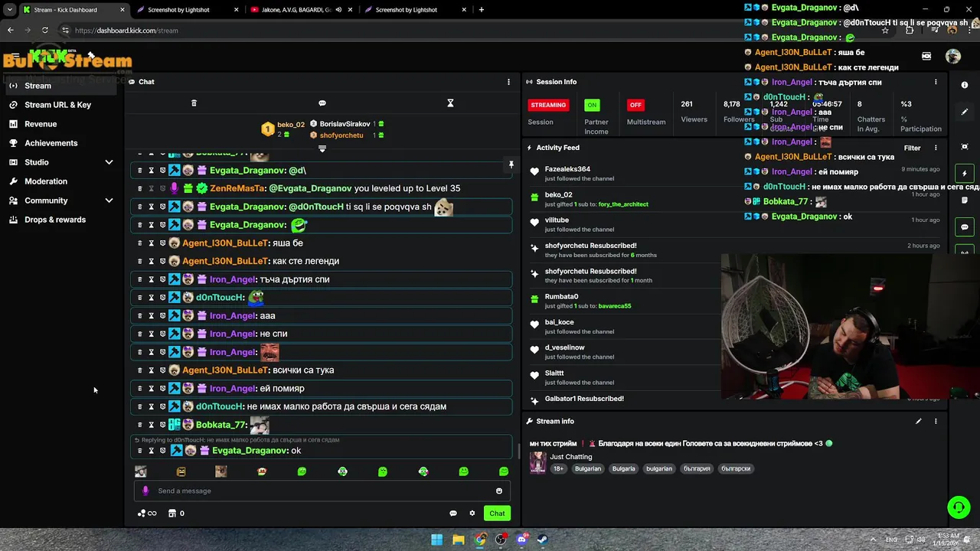Click the capture-frame icon in right sidebar
The height and width of the screenshot is (551, 980).
pos(965,146)
